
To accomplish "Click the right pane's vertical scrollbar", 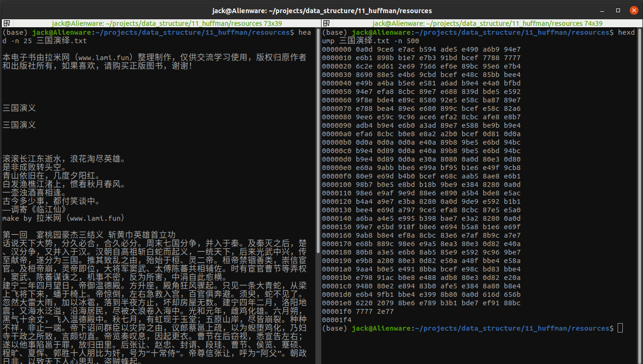I will coord(640,195).
